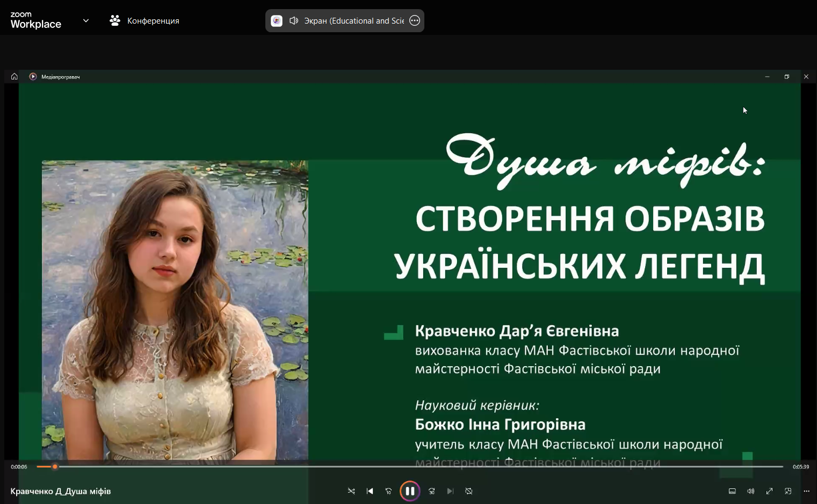Image resolution: width=817 pixels, height=504 pixels.
Task: Click the Экран shared screen label
Action: (x=354, y=21)
